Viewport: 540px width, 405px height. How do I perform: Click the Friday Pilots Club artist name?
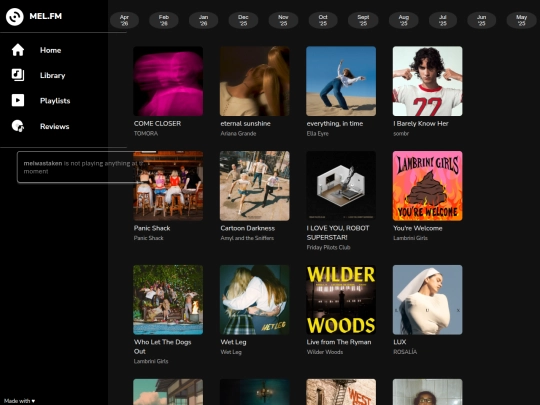[328, 247]
